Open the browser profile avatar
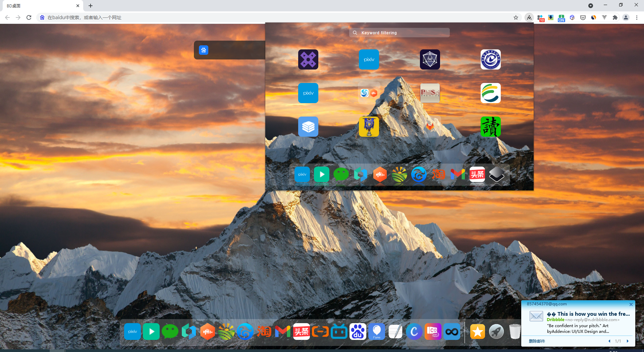This screenshot has width=644, height=352. point(626,17)
